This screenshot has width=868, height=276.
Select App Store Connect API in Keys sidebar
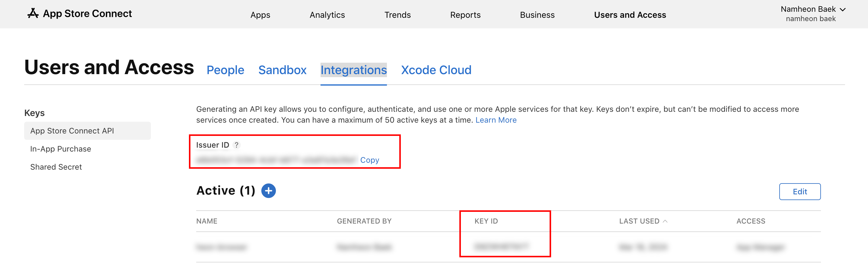click(87, 131)
